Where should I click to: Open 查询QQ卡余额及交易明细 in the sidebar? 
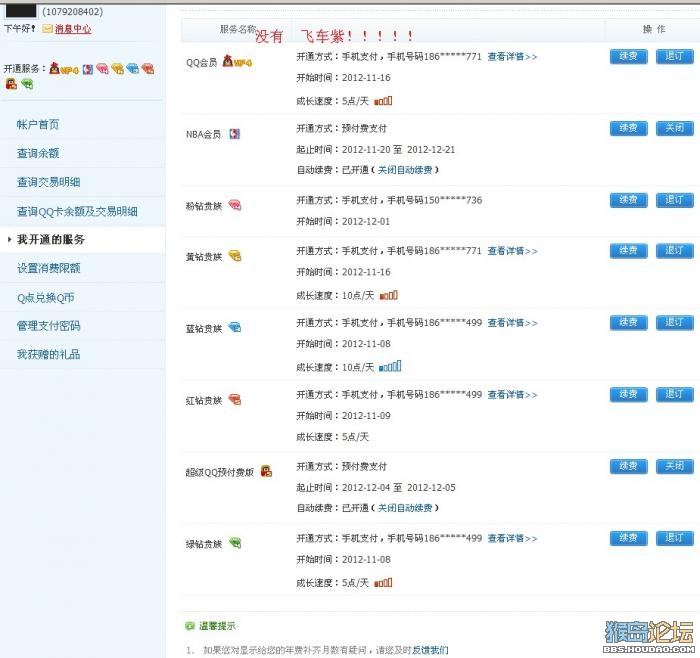(77, 211)
